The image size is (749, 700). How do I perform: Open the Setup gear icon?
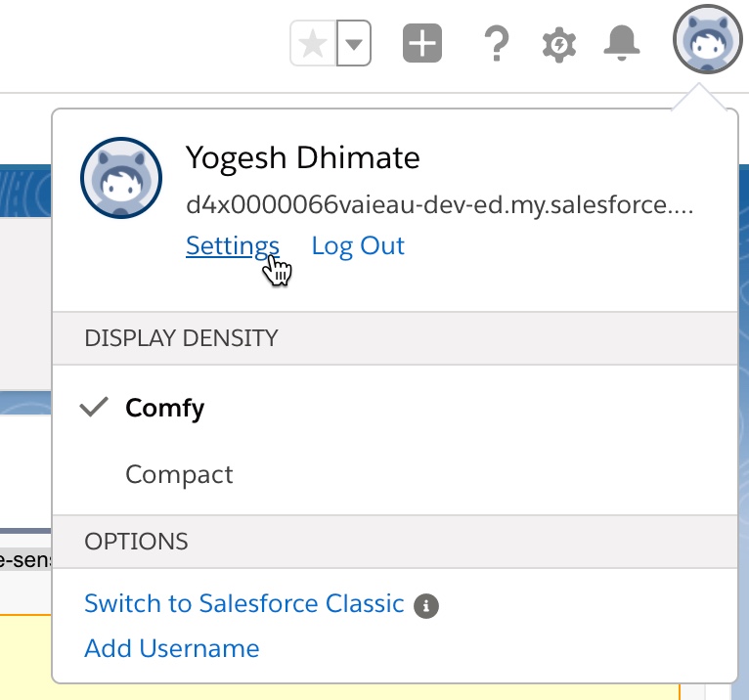tap(559, 45)
